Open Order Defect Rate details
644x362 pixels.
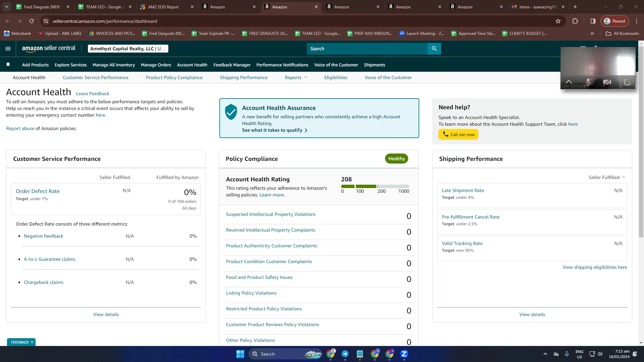(38, 191)
